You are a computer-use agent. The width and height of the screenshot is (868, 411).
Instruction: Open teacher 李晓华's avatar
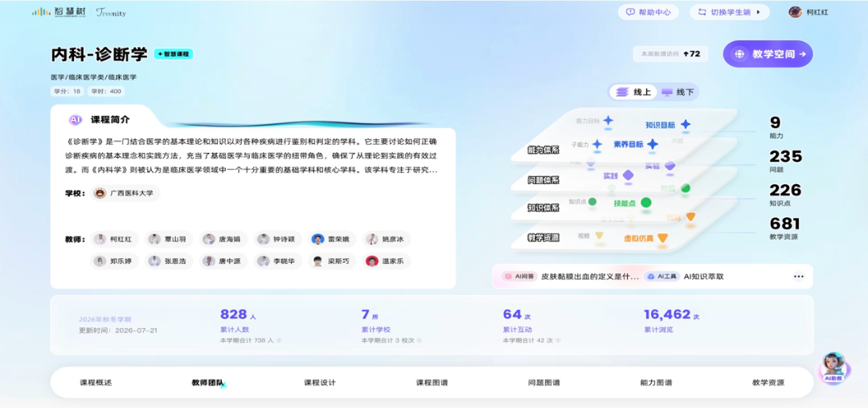[263, 261]
